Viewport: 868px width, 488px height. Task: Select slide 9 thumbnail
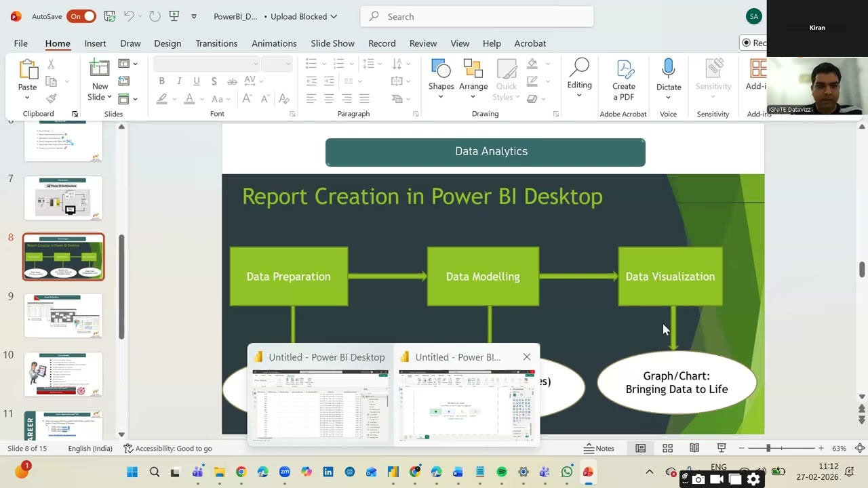[63, 315]
